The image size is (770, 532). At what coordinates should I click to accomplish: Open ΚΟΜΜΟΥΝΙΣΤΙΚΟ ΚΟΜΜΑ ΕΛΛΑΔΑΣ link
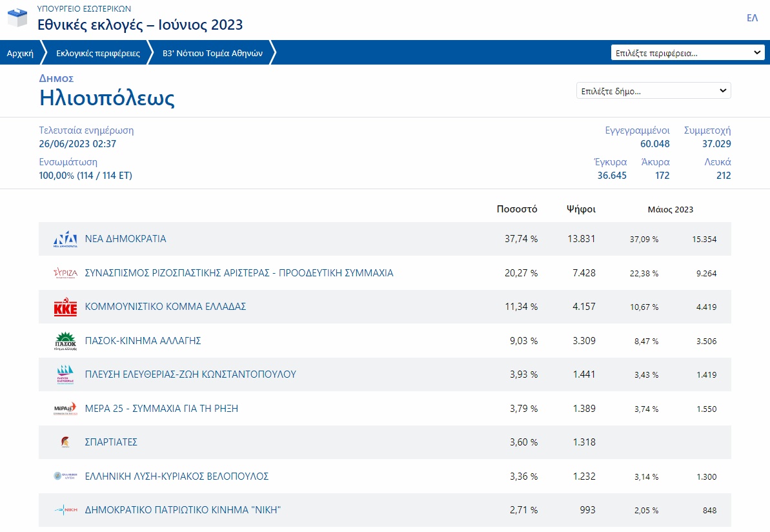pyautogui.click(x=165, y=307)
